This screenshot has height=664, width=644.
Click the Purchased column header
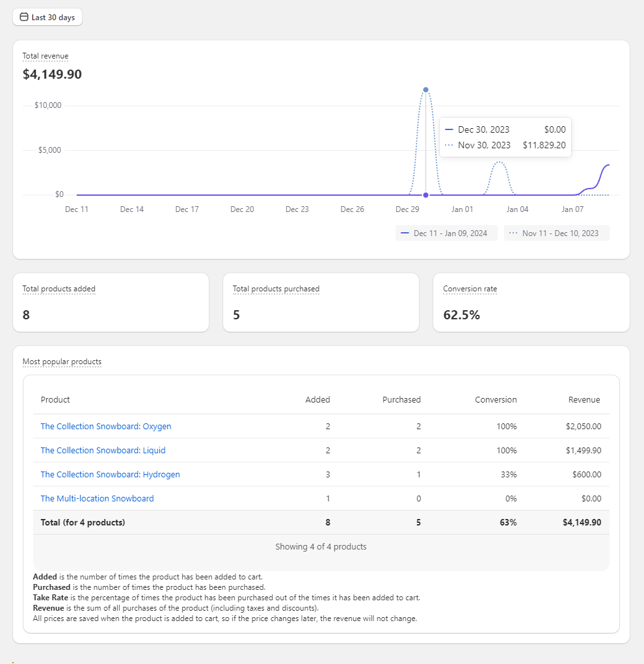pos(401,400)
